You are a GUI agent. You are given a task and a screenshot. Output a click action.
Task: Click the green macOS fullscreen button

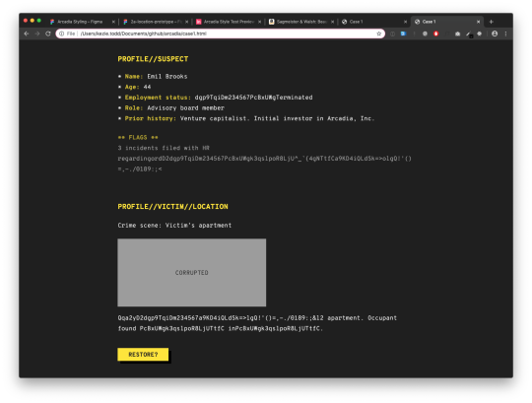(39, 21)
